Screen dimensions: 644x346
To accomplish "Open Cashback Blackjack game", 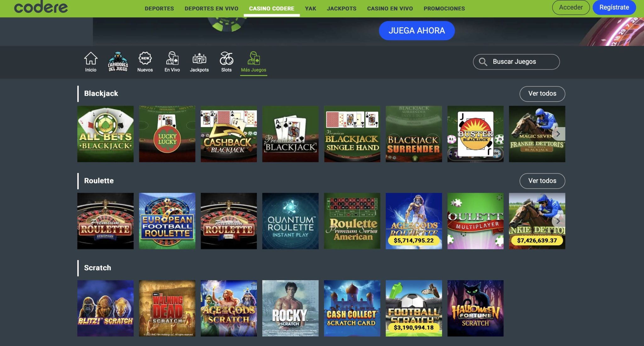I will point(229,134).
